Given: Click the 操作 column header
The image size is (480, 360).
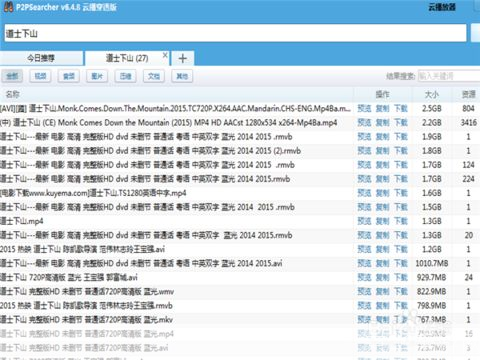Looking at the screenshot, I should click(382, 95).
